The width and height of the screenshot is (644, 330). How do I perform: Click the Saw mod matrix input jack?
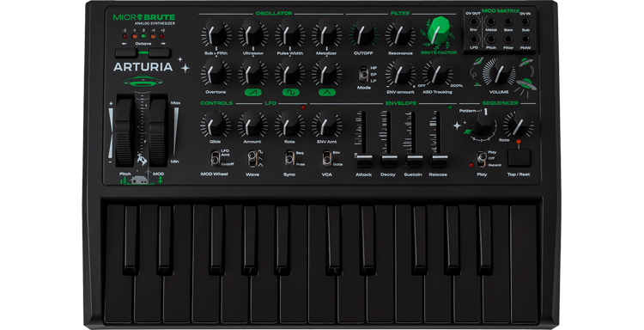coord(508,21)
